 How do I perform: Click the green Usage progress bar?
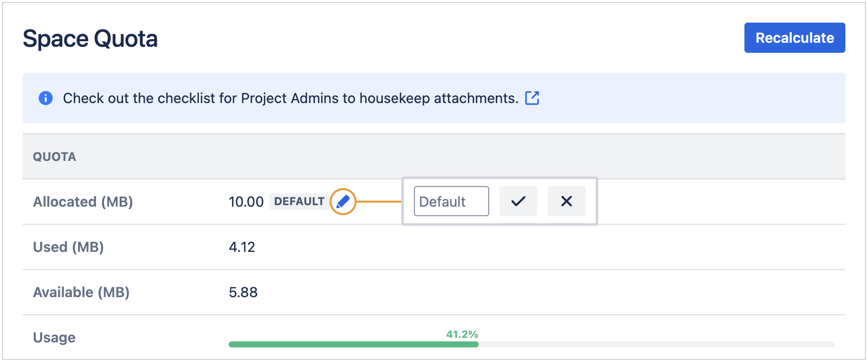[x=353, y=344]
